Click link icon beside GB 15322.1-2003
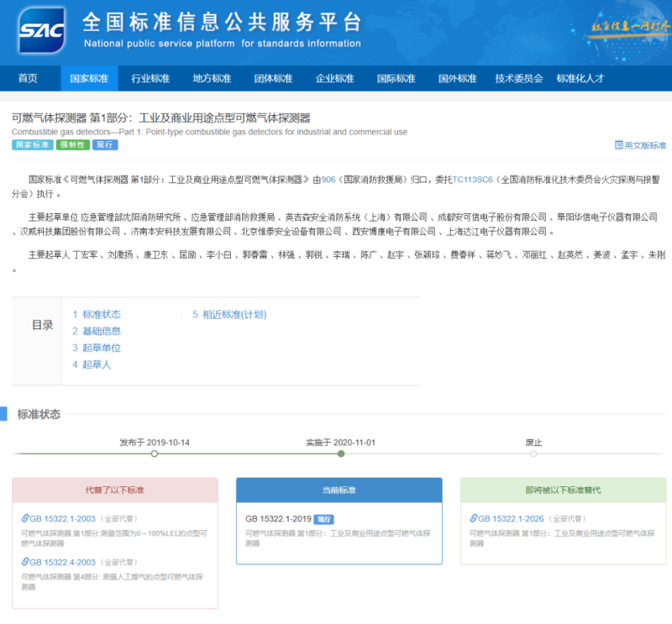The height and width of the screenshot is (624, 672). coord(25,519)
